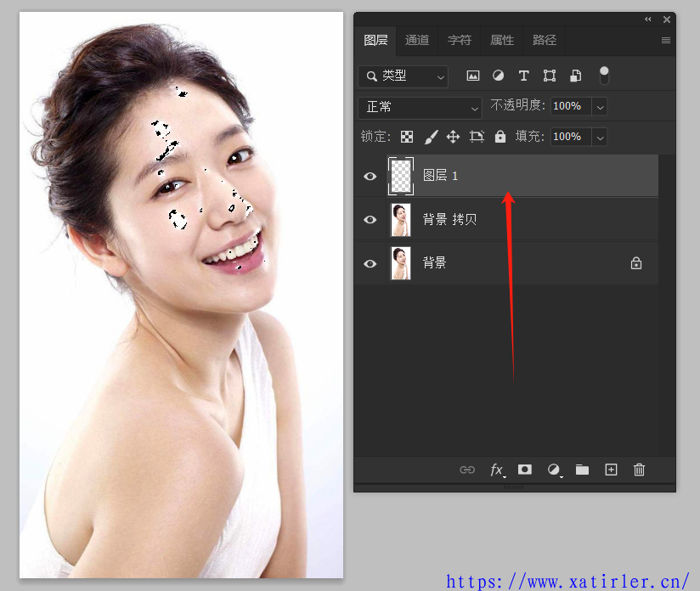Open the xatirler.cn website link
This screenshot has height=591, width=700.
pyautogui.click(x=567, y=582)
